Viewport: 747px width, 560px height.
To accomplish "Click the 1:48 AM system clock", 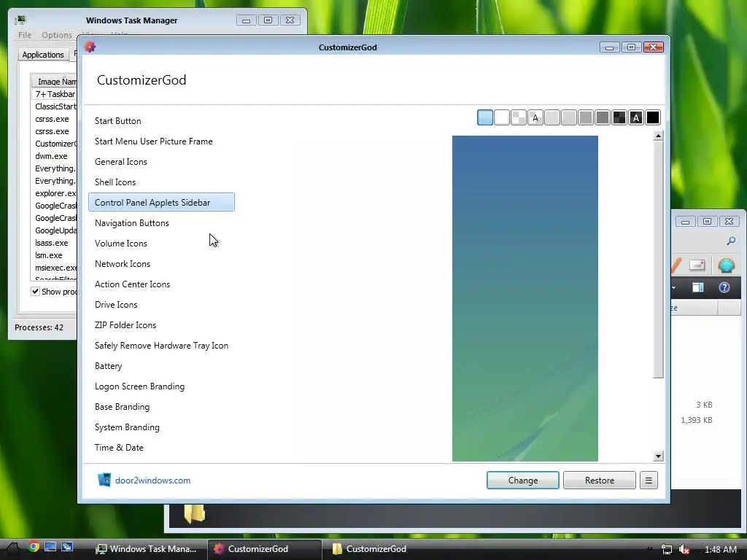I will tap(720, 550).
